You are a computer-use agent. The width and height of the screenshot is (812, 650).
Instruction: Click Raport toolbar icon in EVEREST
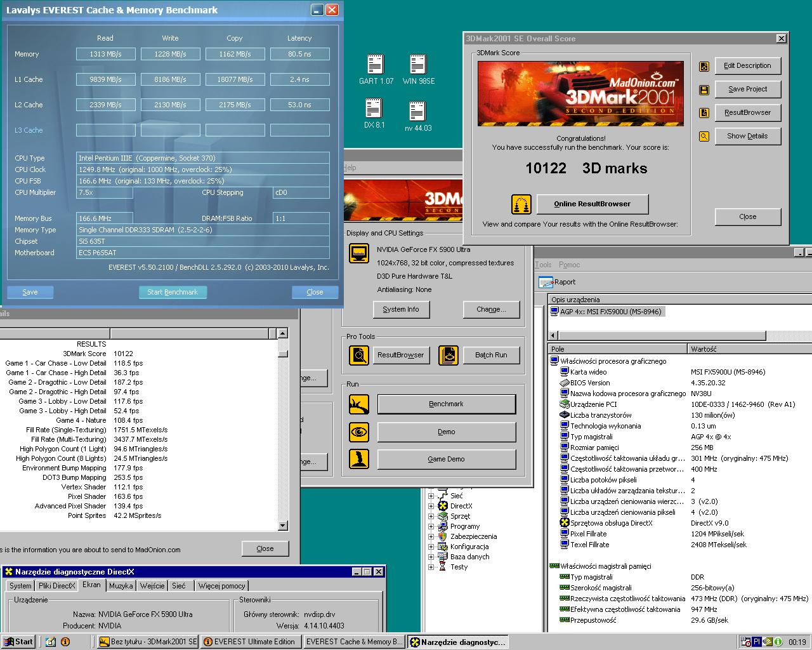pyautogui.click(x=546, y=282)
